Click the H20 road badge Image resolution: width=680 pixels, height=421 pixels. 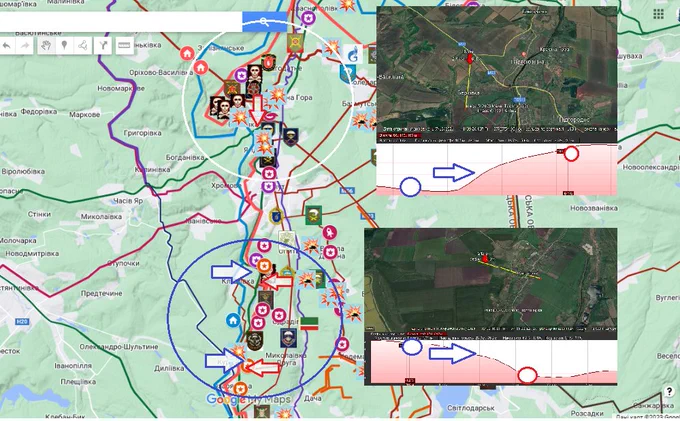click(22, 321)
